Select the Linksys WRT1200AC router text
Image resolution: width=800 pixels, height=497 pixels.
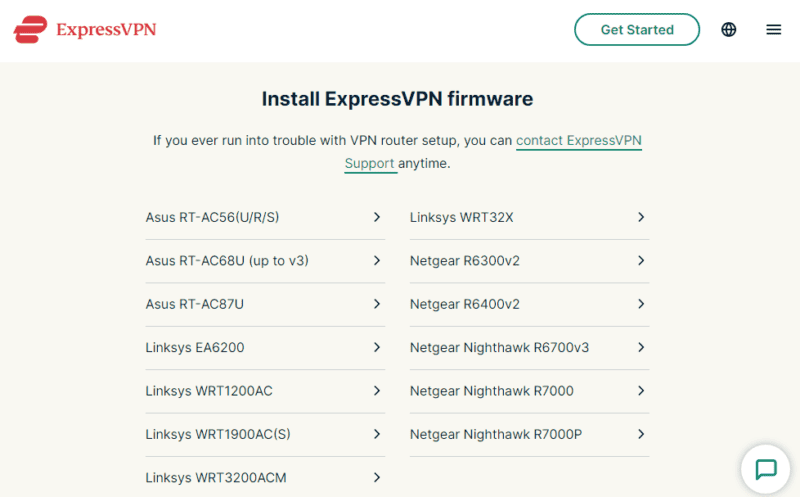pyautogui.click(x=209, y=391)
